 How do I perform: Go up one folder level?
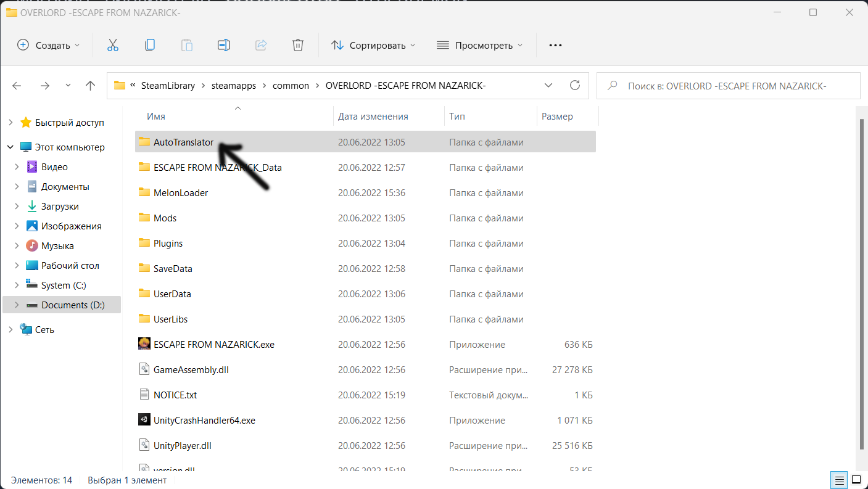(x=91, y=86)
